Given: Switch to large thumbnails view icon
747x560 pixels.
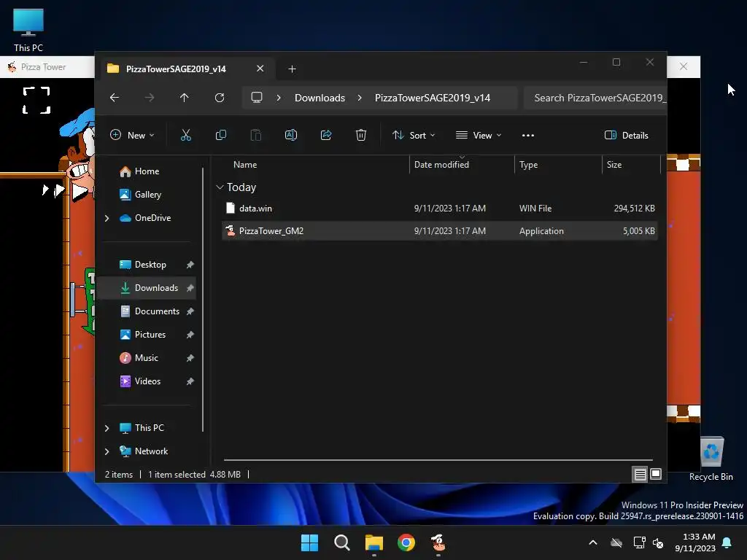Looking at the screenshot, I should point(656,474).
